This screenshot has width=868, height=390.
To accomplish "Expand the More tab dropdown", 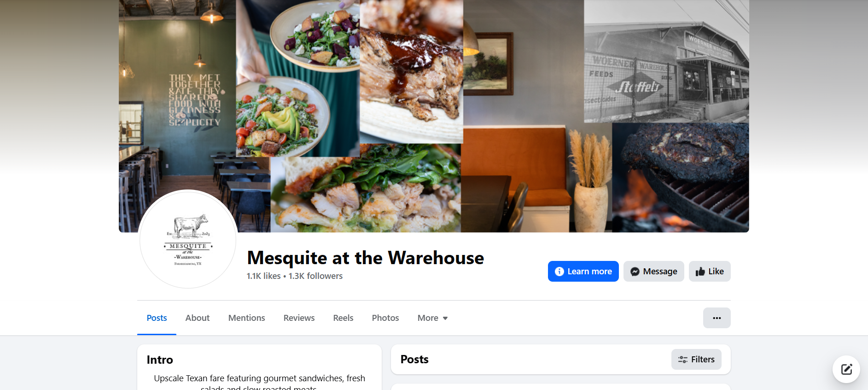I will [432, 318].
